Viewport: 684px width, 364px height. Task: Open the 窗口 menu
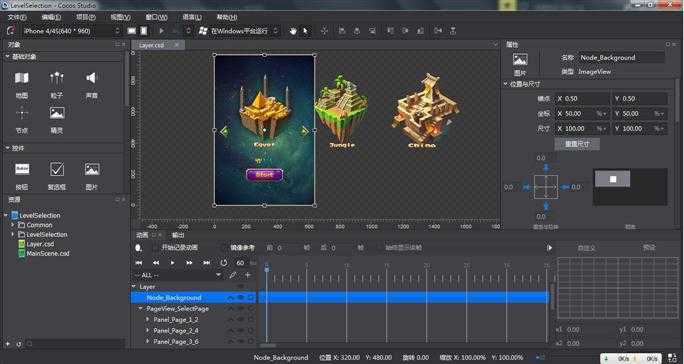[x=156, y=17]
